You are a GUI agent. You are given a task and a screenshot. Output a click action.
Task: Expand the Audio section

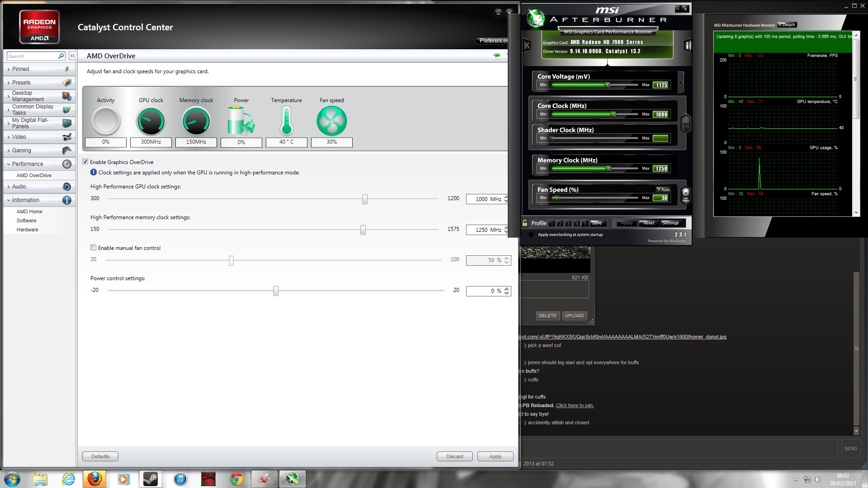click(39, 187)
